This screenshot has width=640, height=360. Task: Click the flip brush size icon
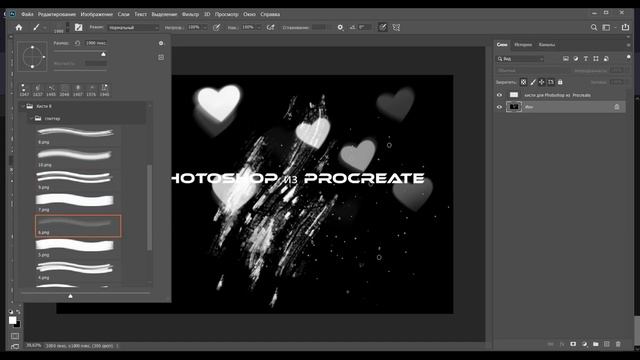[77, 43]
